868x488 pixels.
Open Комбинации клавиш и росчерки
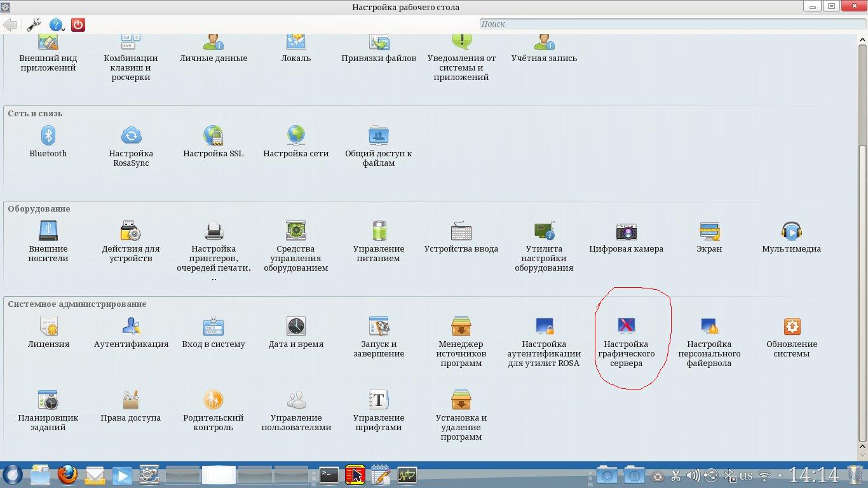tap(131, 58)
